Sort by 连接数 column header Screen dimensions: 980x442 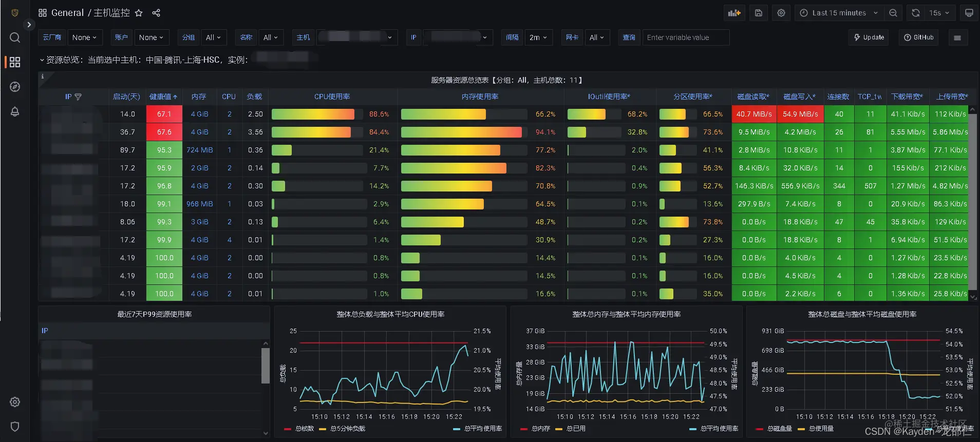tap(838, 97)
